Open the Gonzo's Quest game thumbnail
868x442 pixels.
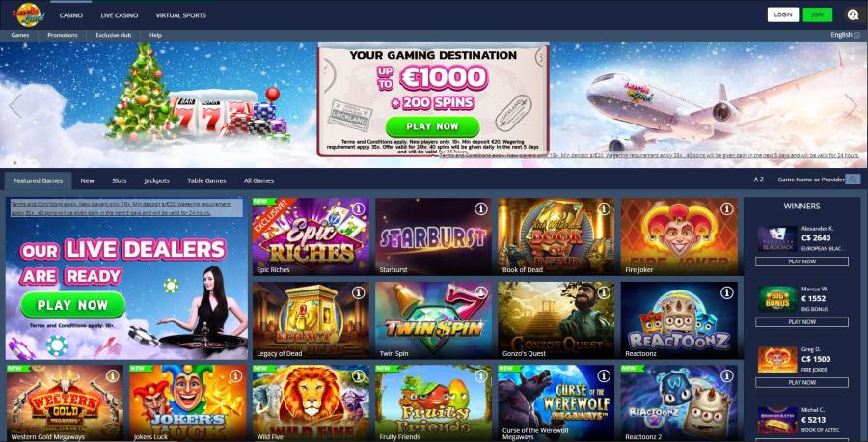(556, 320)
